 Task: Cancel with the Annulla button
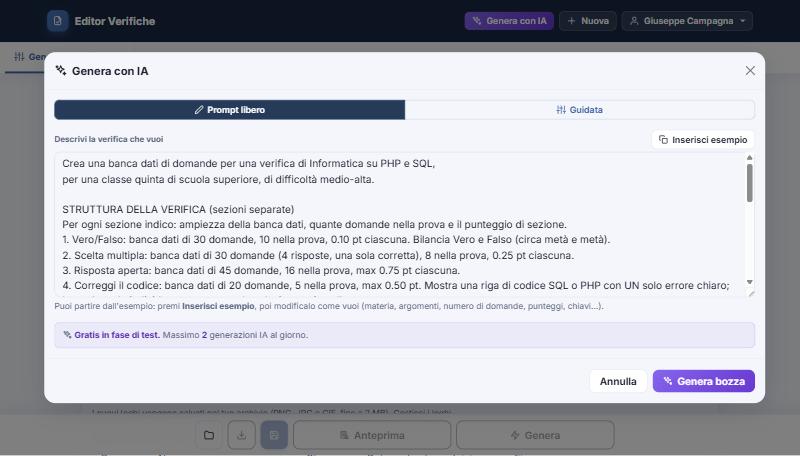618,381
